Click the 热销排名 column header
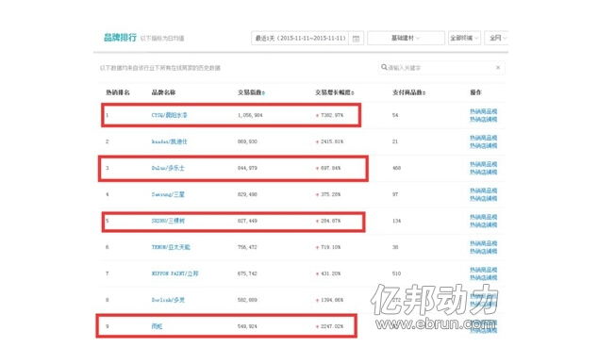Image resolution: width=598 pixels, height=364 pixels. [x=118, y=92]
